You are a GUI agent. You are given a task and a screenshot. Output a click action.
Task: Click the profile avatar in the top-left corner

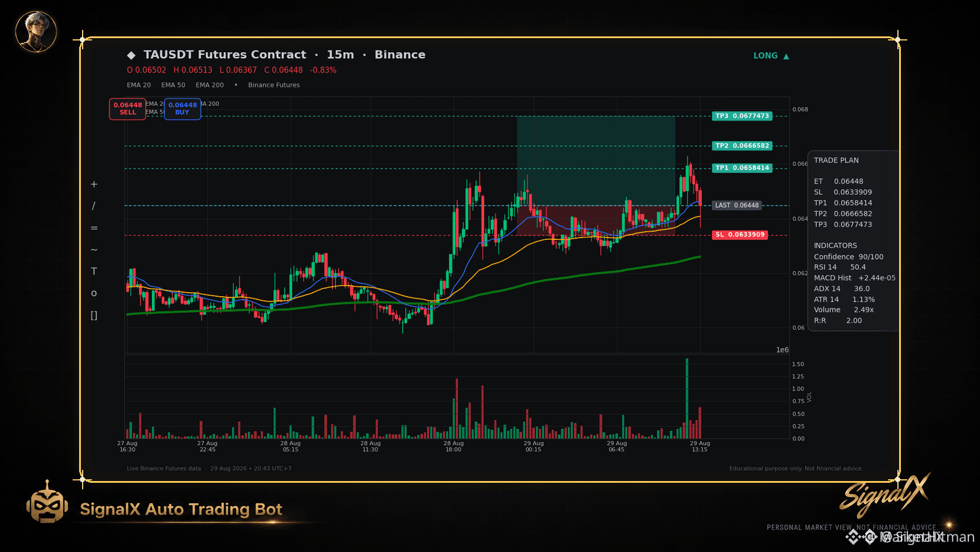tap(36, 31)
